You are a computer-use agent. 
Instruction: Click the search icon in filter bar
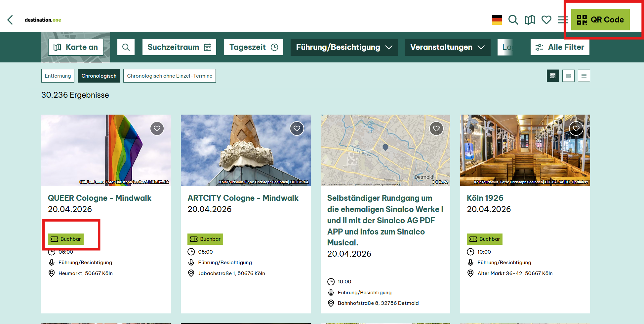tap(126, 47)
